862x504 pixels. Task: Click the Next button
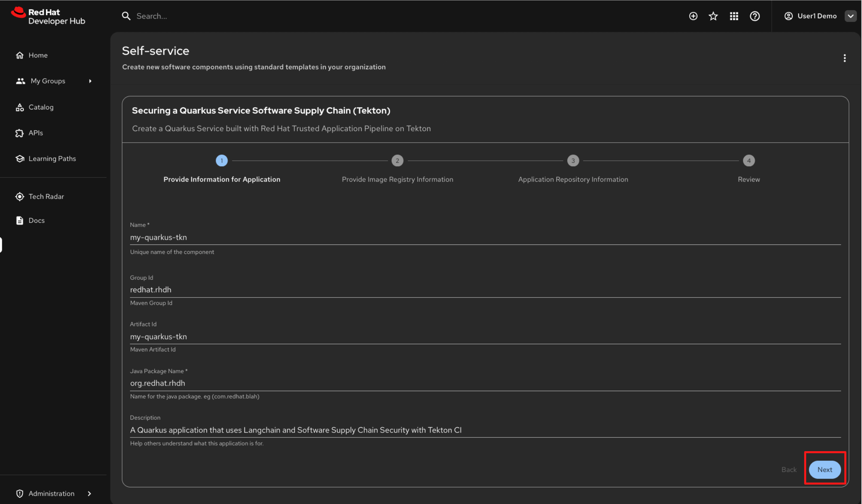824,469
